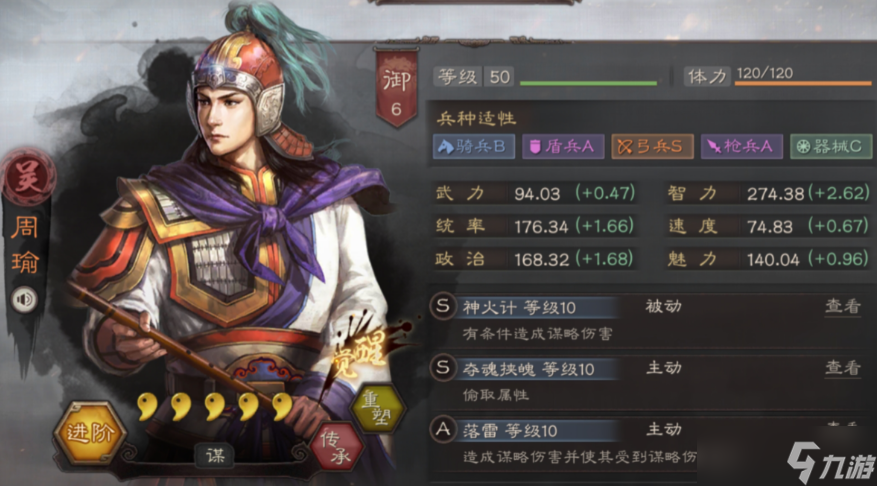Select the 弓兵S archer aptitude tag

(x=652, y=147)
